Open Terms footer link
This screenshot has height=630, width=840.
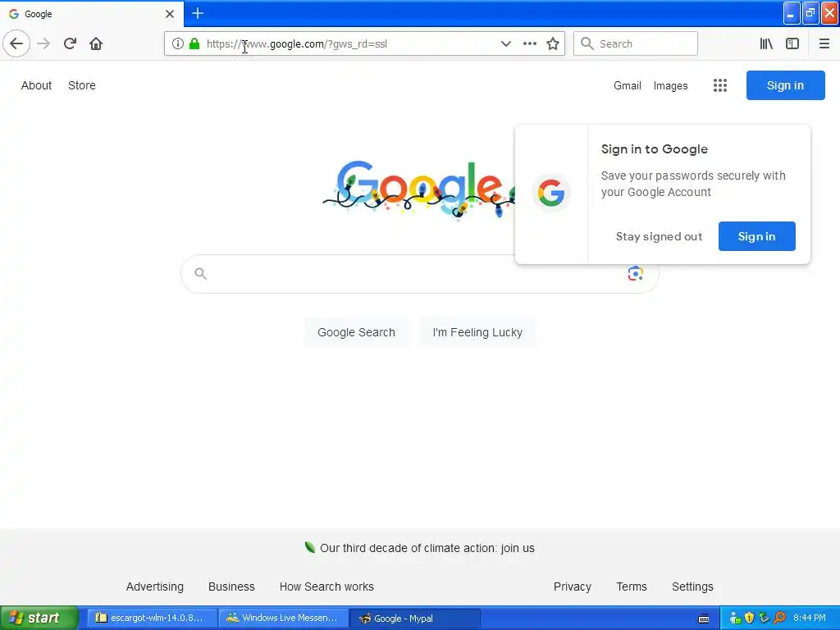tap(632, 587)
